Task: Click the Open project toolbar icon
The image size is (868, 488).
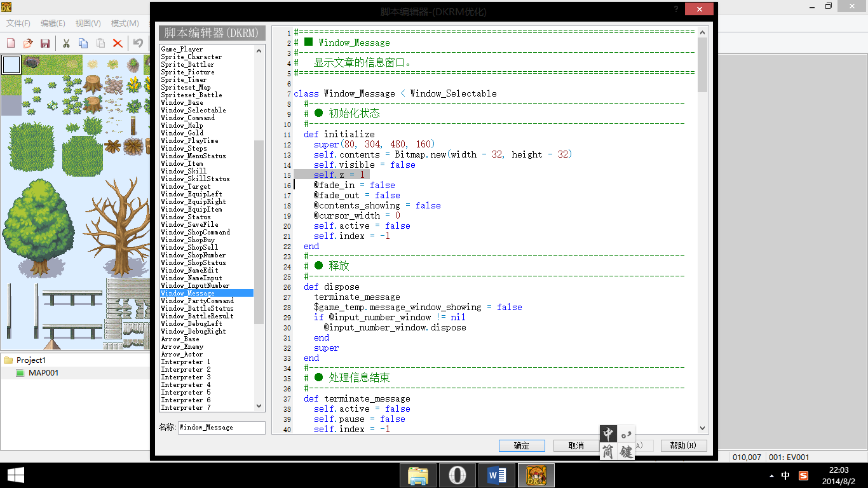Action: point(28,43)
